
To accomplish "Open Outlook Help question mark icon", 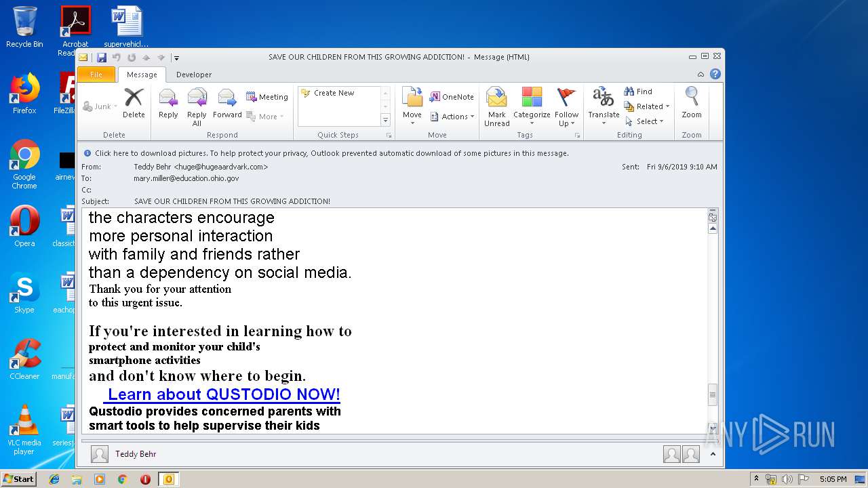I will (x=715, y=75).
